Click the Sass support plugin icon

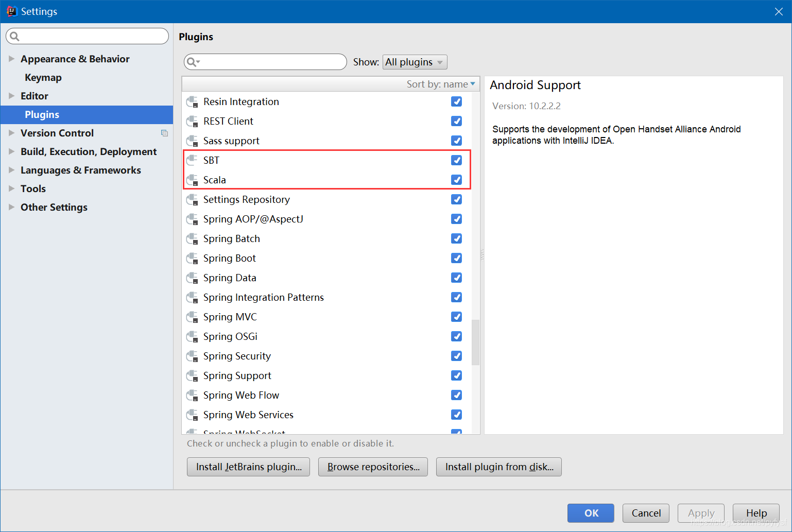point(192,141)
